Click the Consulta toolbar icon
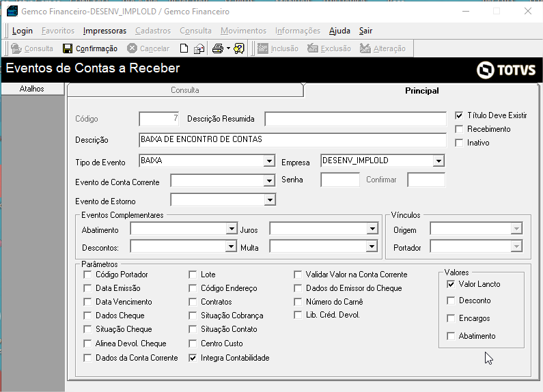Image resolution: width=543 pixels, height=392 pixels. tap(16, 48)
